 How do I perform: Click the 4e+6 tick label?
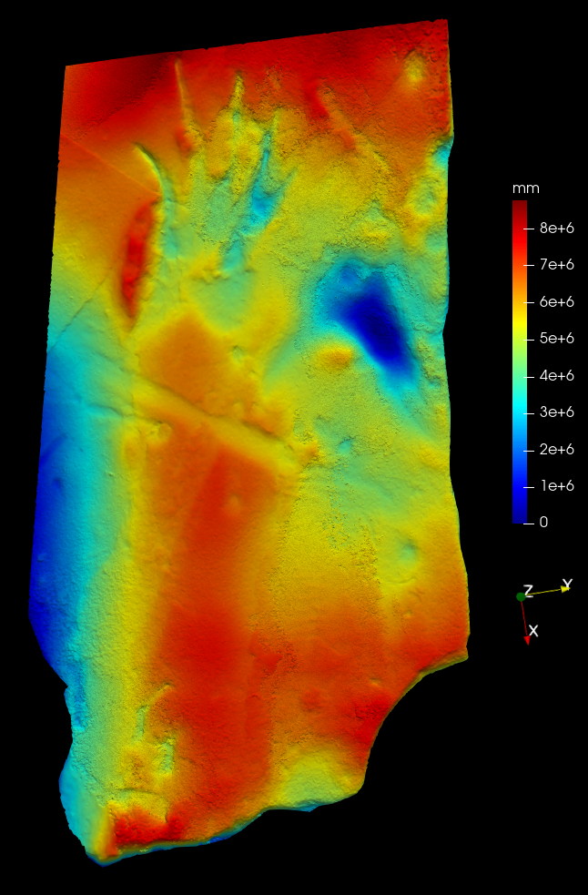point(556,375)
